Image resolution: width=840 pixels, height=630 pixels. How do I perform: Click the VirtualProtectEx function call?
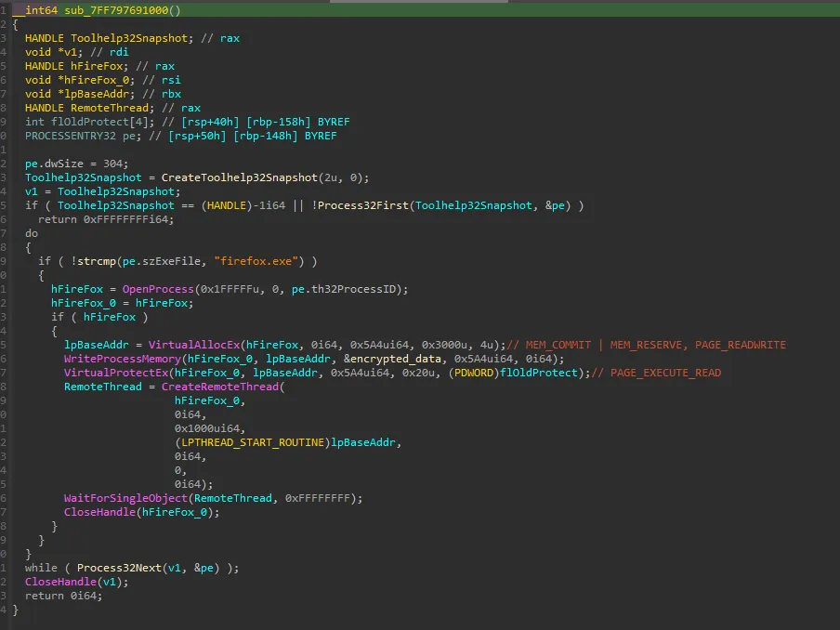116,373
